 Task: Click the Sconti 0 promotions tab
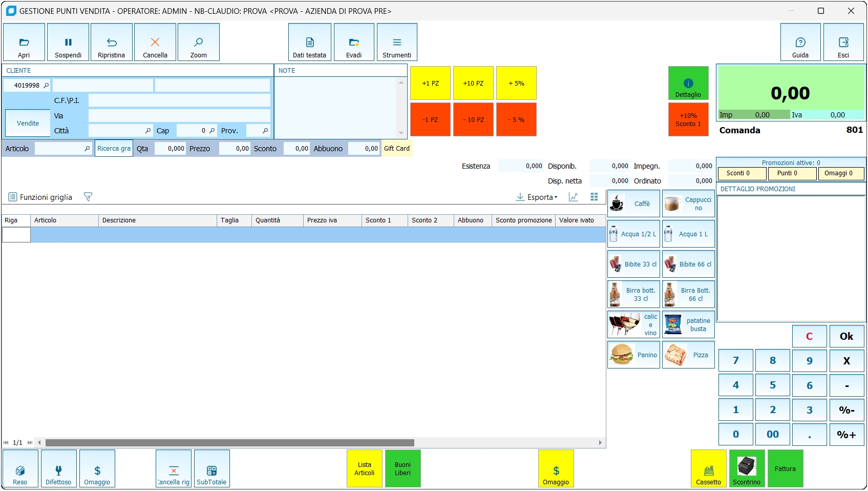pos(742,174)
